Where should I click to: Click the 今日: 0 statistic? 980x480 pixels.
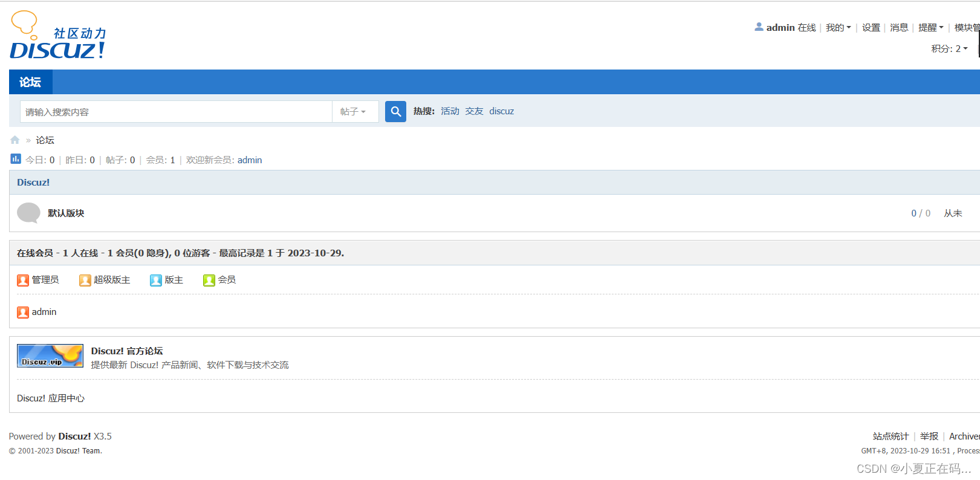pos(40,160)
